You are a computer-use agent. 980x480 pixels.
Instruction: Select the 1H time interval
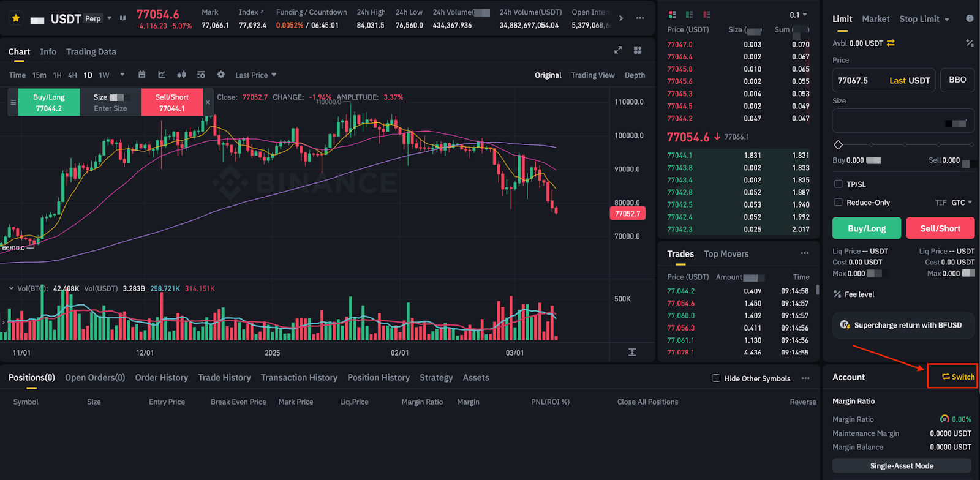57,75
